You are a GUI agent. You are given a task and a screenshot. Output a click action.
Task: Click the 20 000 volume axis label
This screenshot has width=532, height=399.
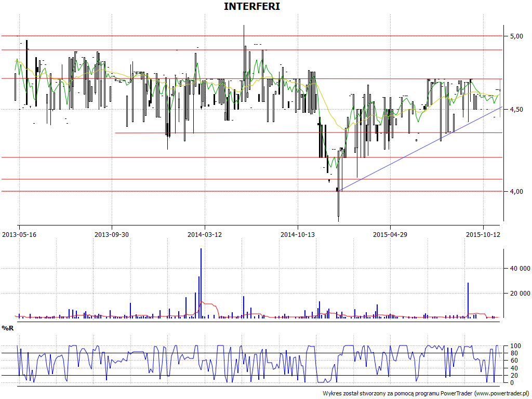pos(520,293)
